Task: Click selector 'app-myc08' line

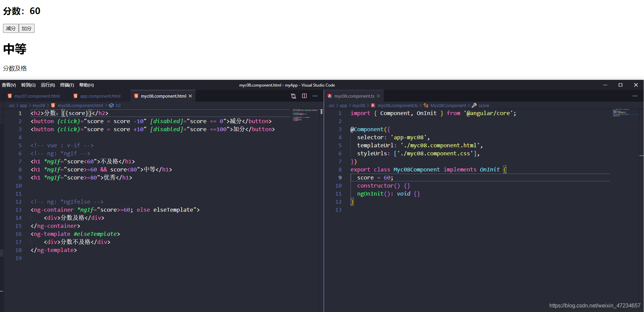Action: [x=393, y=138]
